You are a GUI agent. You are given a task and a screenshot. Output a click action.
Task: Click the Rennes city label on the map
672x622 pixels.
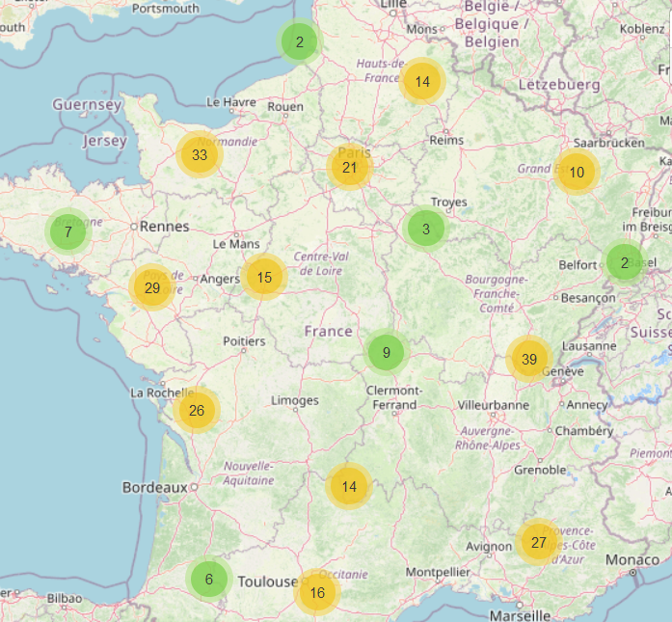coord(164,227)
